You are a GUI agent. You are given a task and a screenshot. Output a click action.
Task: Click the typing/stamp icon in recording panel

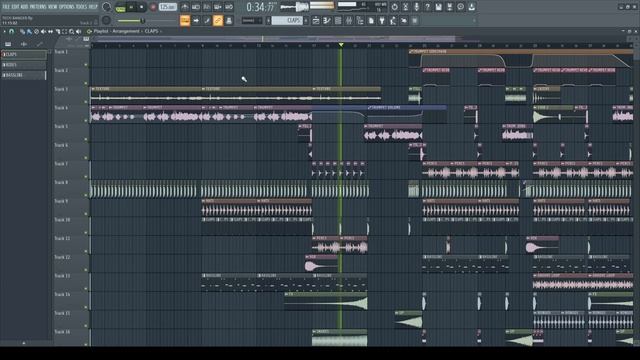(229, 20)
